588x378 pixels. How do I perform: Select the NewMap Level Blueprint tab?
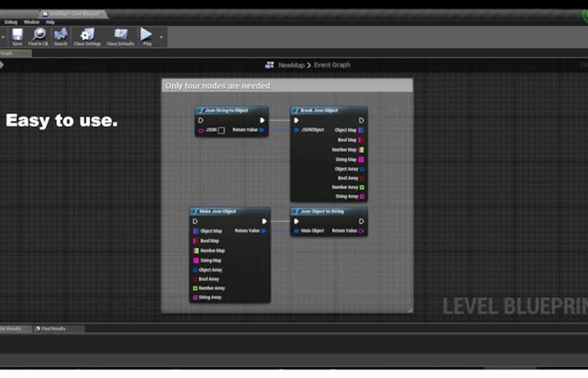73,14
